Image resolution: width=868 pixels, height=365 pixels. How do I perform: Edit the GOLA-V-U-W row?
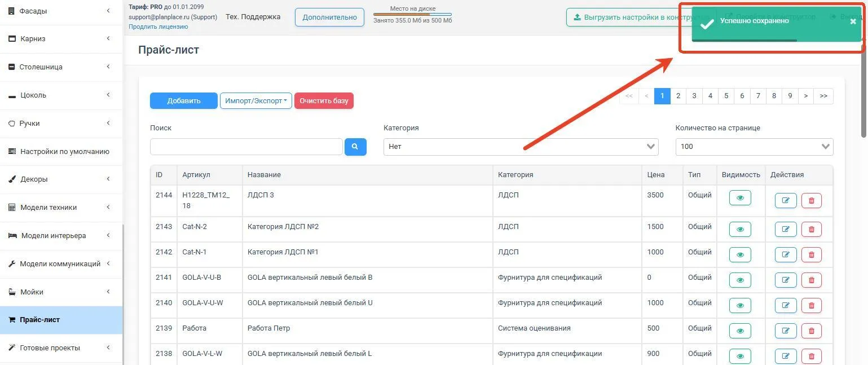click(786, 305)
